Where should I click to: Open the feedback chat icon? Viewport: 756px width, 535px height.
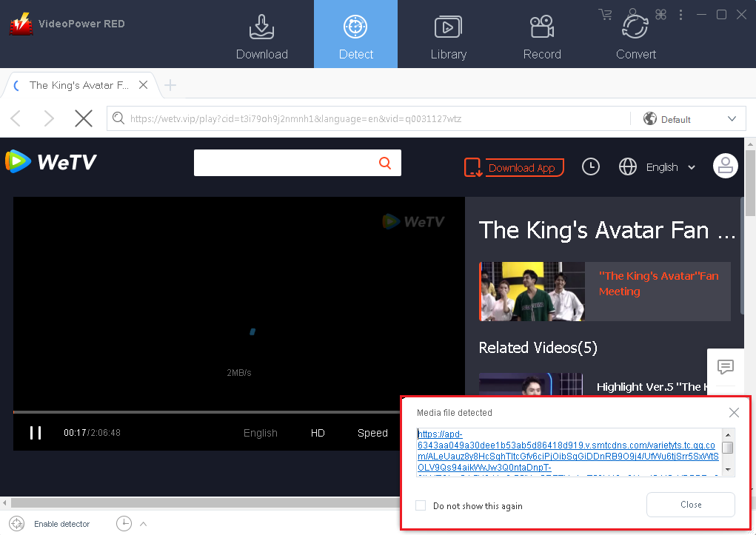tap(725, 367)
